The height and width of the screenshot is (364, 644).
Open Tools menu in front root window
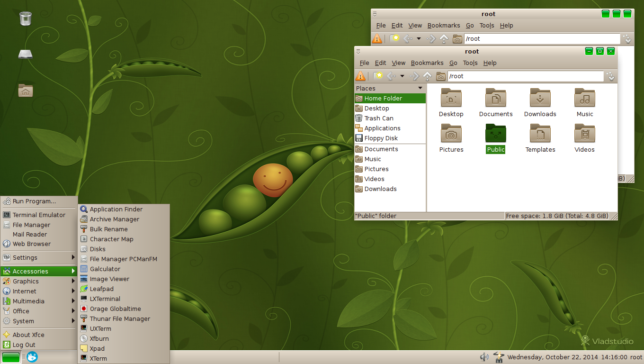click(470, 63)
